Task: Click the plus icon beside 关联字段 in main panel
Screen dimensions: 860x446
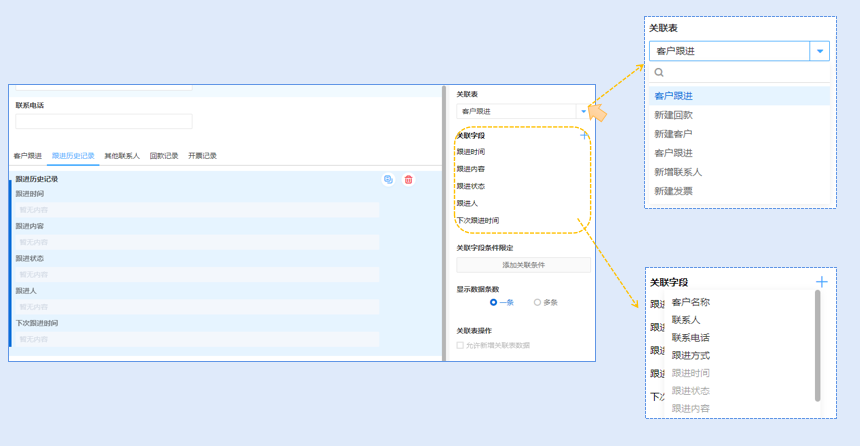Action: click(584, 135)
